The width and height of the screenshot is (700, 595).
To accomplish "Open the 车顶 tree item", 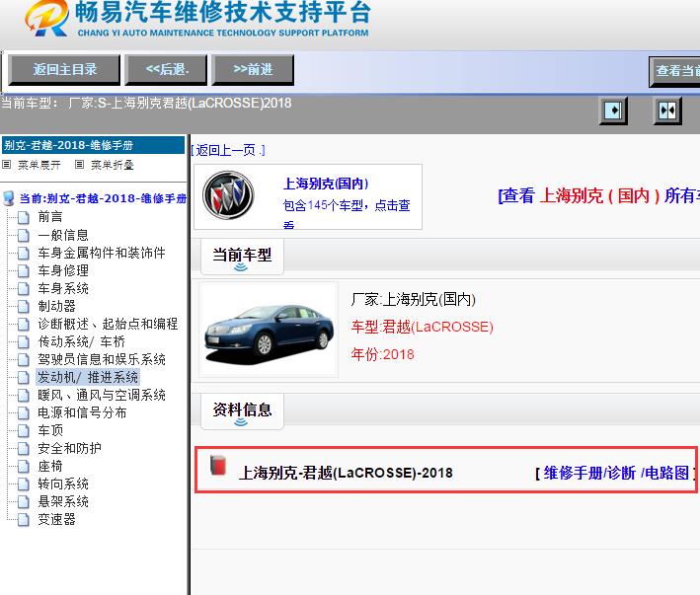I will [50, 430].
